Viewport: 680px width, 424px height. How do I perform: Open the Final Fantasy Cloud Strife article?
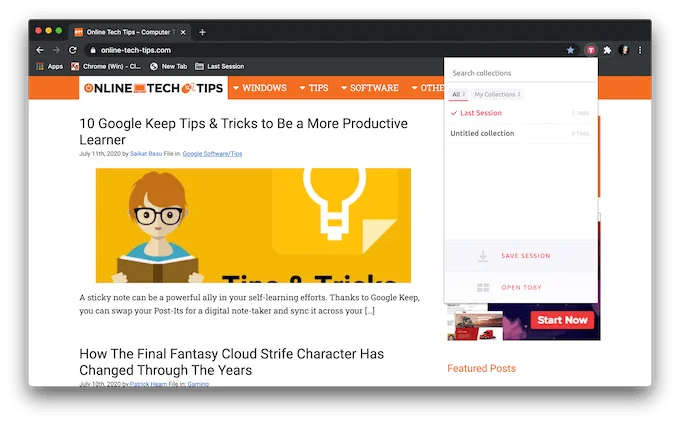coord(232,362)
